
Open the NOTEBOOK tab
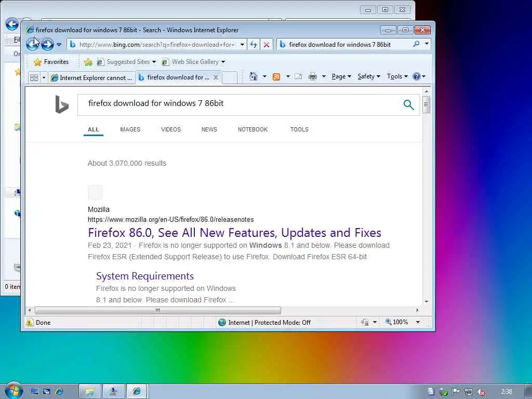click(253, 129)
